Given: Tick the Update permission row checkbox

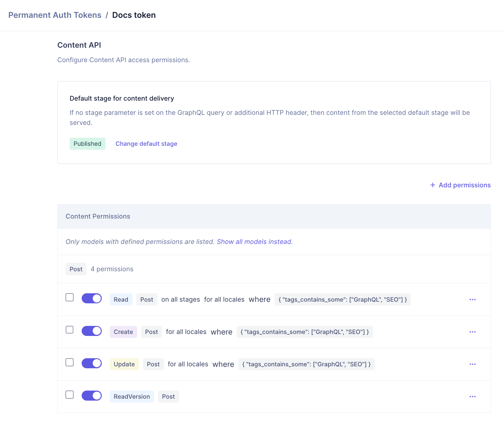Looking at the screenshot, I should (x=70, y=362).
